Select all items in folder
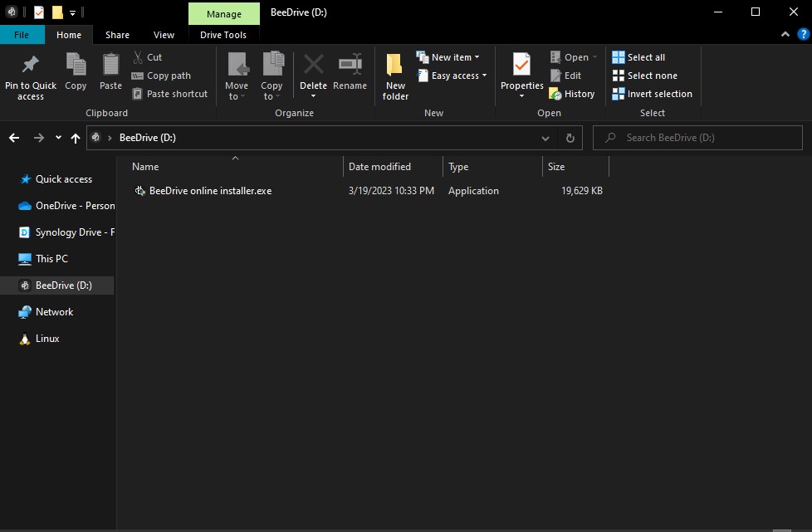This screenshot has height=532, width=812. tap(638, 57)
